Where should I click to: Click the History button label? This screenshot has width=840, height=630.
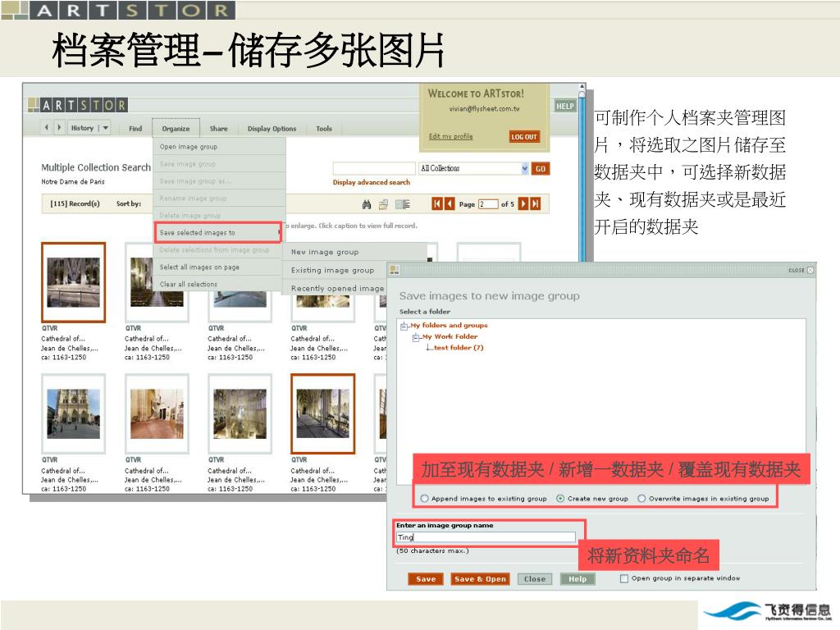(82, 128)
